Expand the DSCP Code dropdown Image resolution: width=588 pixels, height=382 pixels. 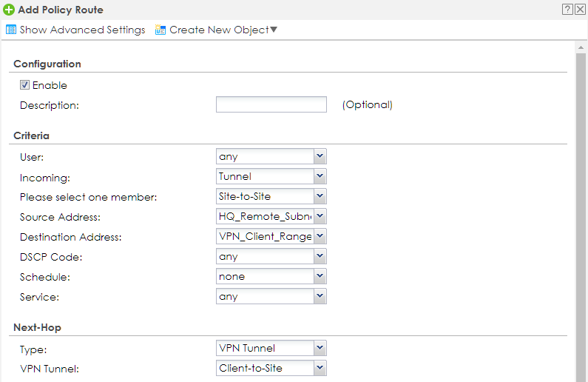pyautogui.click(x=271, y=257)
